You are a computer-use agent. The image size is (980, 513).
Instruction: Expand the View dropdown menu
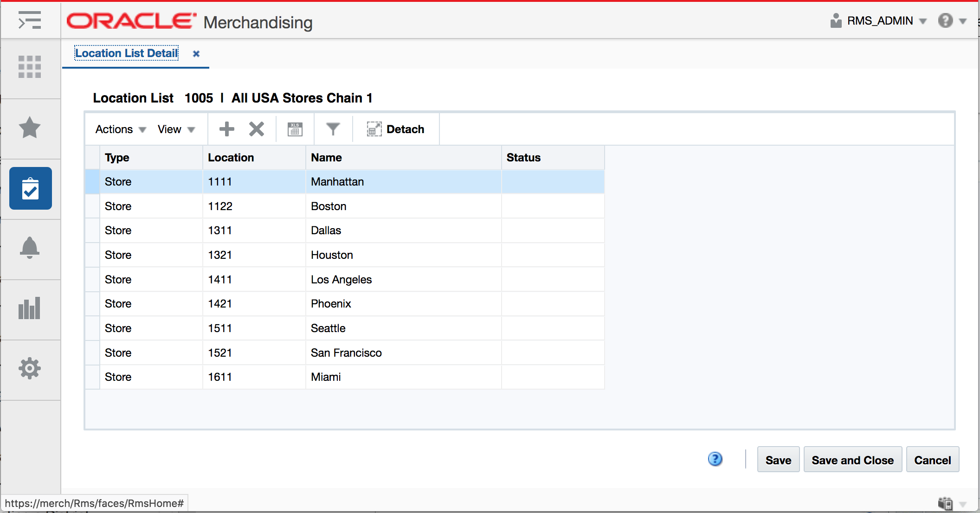point(175,129)
